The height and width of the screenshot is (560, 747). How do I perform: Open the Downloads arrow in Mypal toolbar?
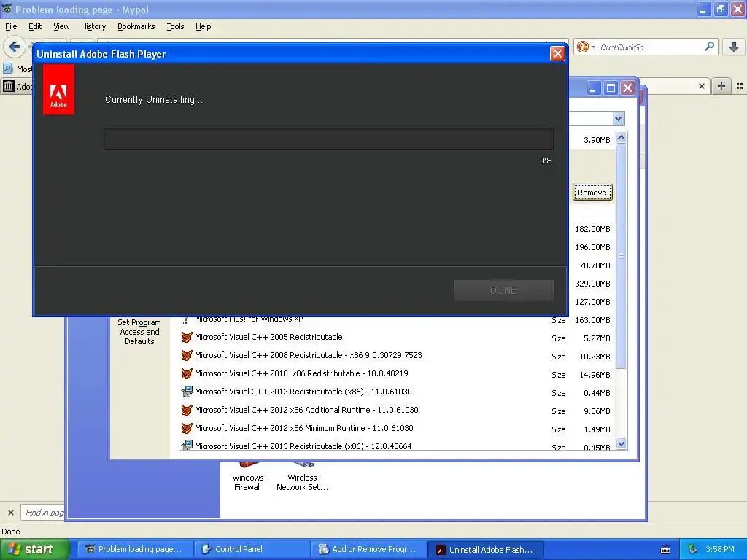click(x=734, y=47)
